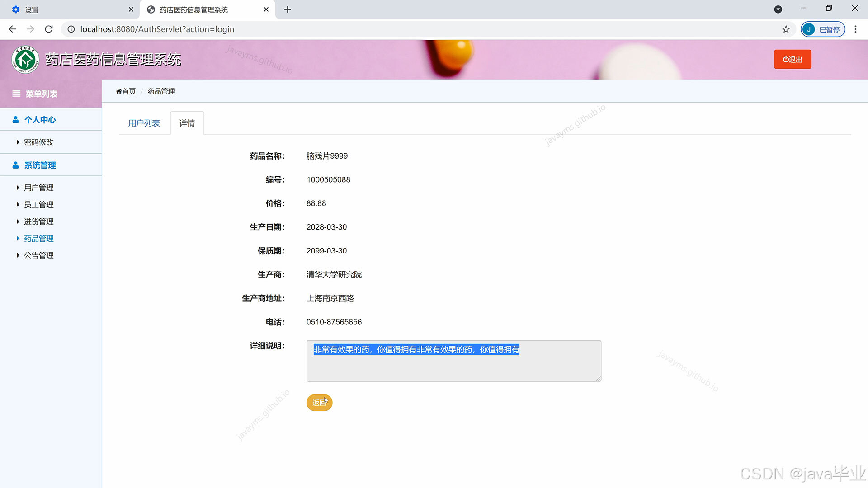The width and height of the screenshot is (868, 488).
Task: Reload the current page
Action: coord(49,29)
